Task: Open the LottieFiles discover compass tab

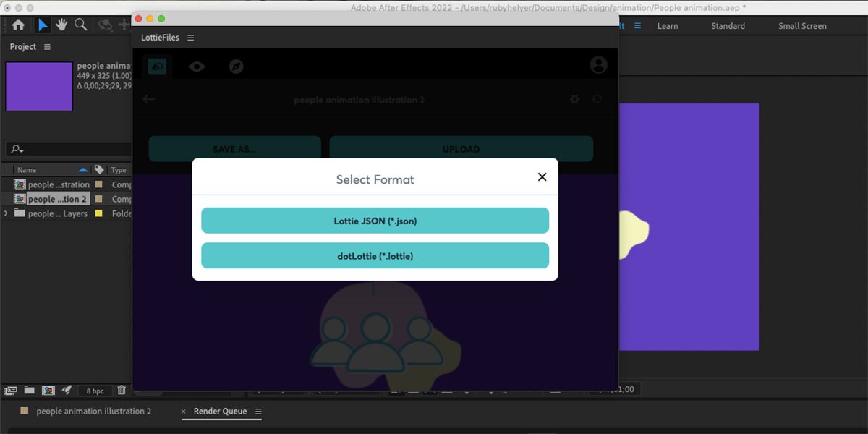Action: [x=236, y=67]
